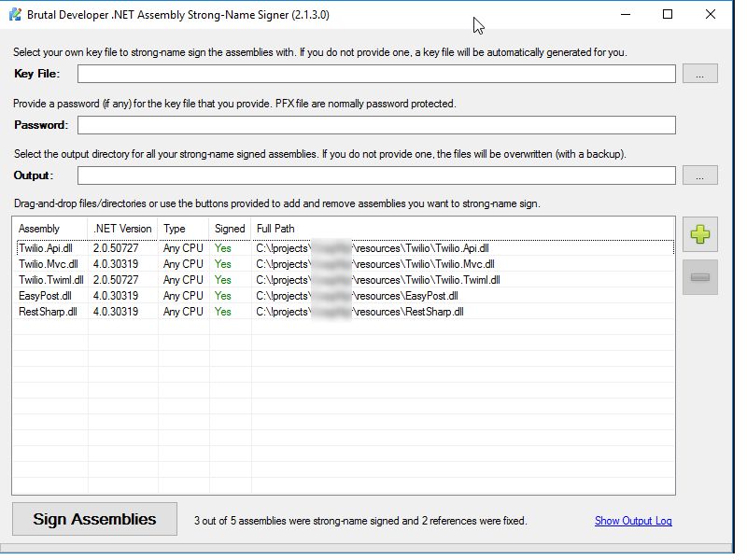
Task: Click inside the Key File input field
Action: click(373, 74)
